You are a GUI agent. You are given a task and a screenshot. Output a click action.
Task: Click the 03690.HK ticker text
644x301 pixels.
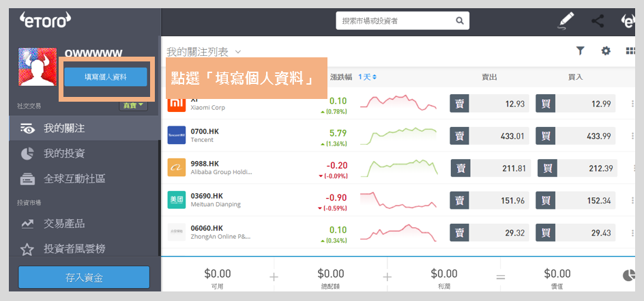[207, 196]
